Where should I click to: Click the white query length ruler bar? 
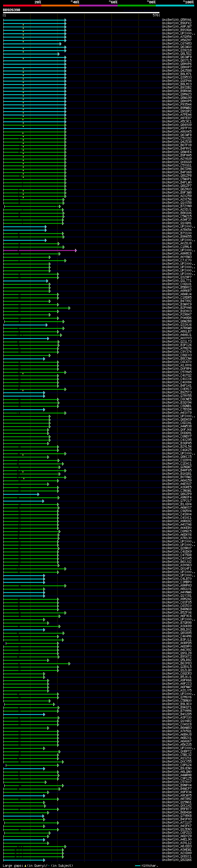click(x=81, y=12)
